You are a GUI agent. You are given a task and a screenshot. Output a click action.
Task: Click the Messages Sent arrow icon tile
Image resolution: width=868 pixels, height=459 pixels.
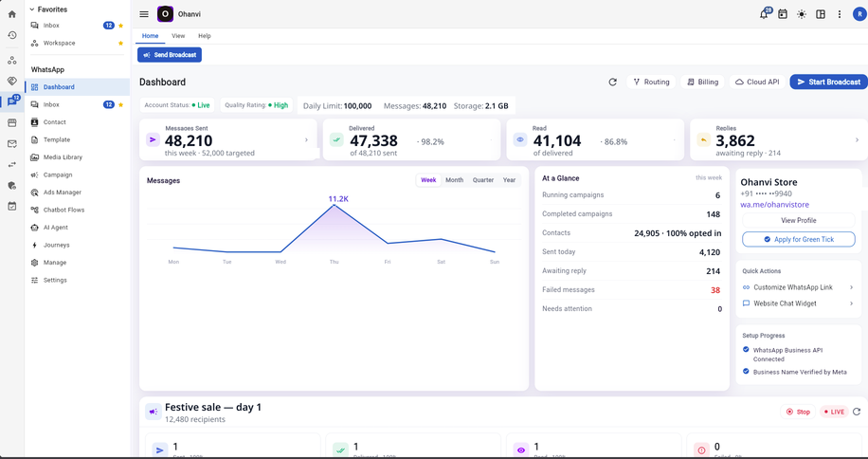pyautogui.click(x=154, y=140)
